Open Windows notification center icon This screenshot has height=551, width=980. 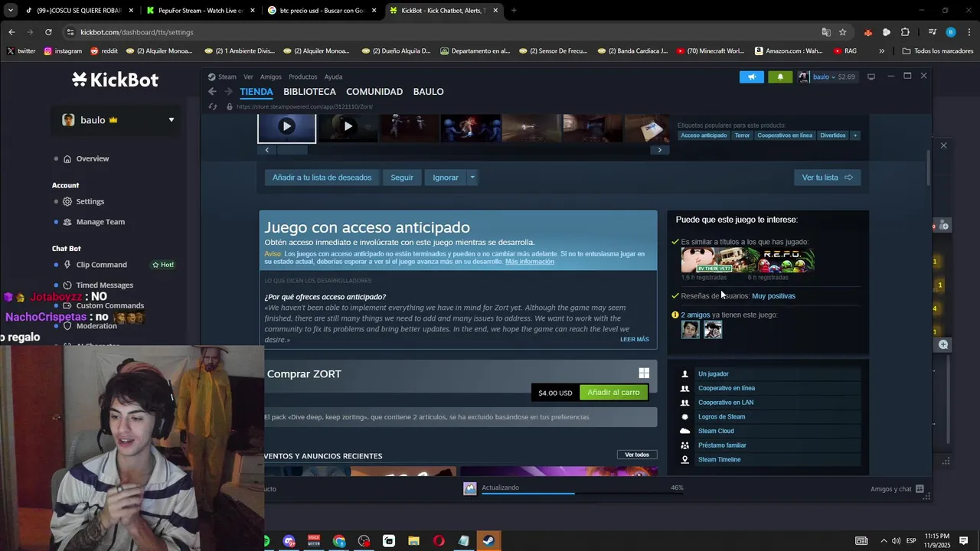[963, 541]
